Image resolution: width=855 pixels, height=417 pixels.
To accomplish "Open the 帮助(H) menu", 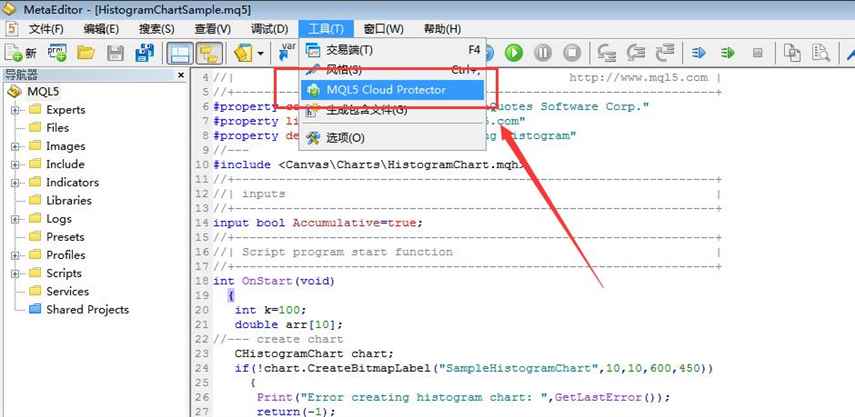I will [442, 29].
